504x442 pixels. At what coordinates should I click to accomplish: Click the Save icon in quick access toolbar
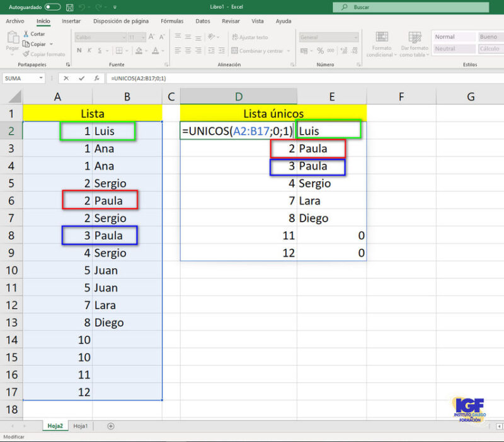click(69, 7)
